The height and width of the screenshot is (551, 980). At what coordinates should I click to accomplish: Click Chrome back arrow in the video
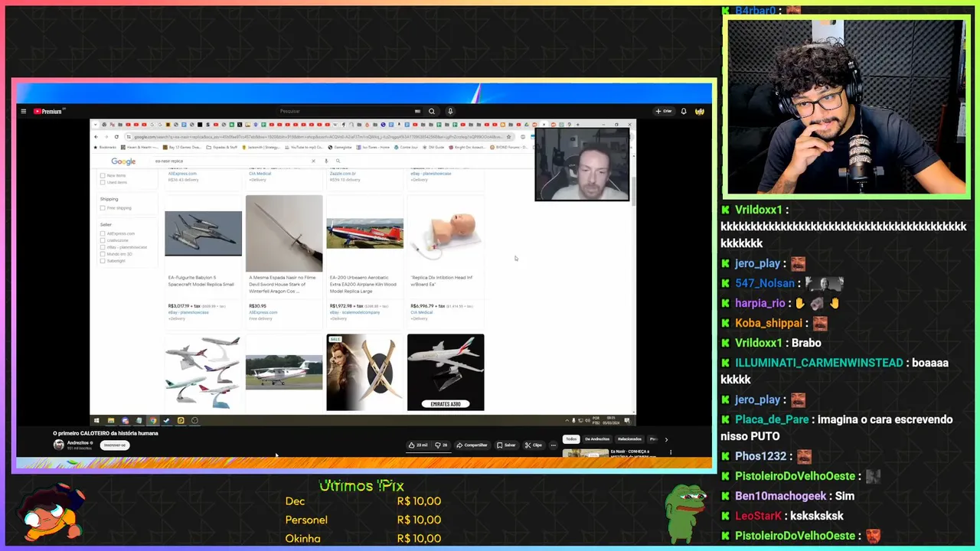[x=96, y=137]
